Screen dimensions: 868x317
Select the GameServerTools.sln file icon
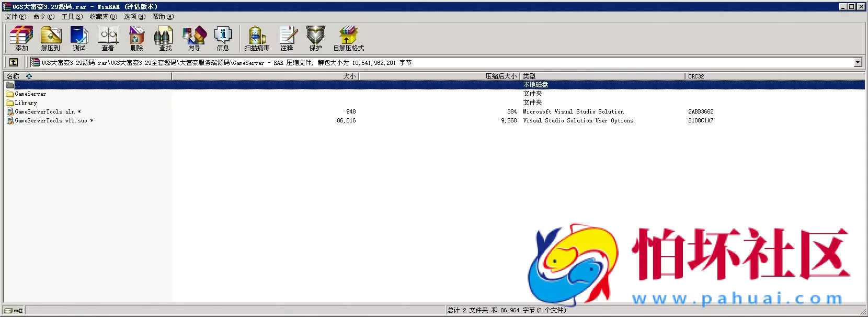coord(10,112)
